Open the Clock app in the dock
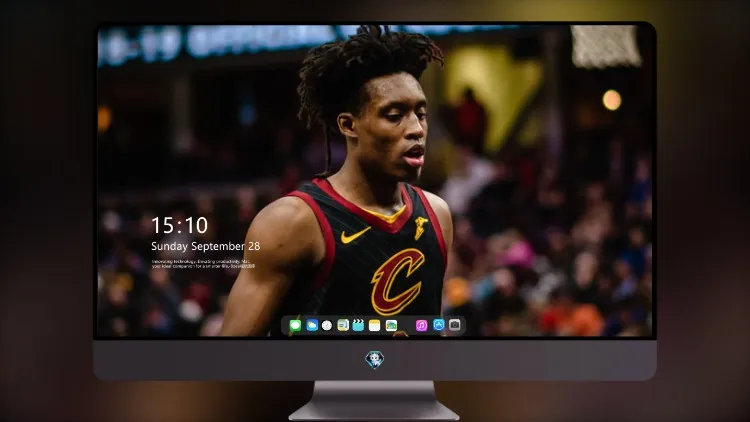This screenshot has width=750, height=422. (327, 325)
